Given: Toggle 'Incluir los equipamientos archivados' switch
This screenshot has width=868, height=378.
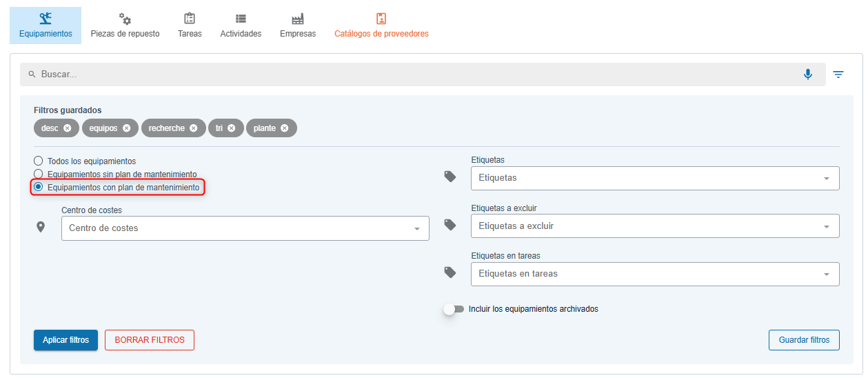Looking at the screenshot, I should pos(454,309).
